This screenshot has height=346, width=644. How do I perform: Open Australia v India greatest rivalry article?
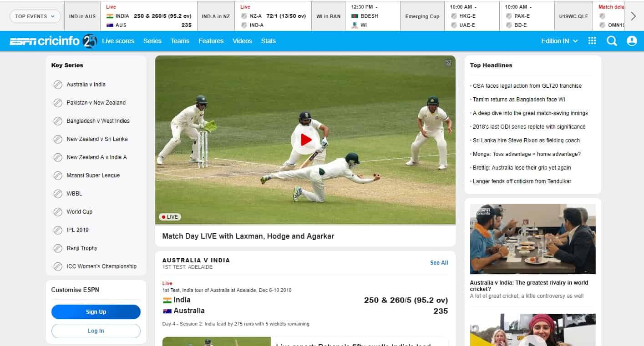(529, 286)
